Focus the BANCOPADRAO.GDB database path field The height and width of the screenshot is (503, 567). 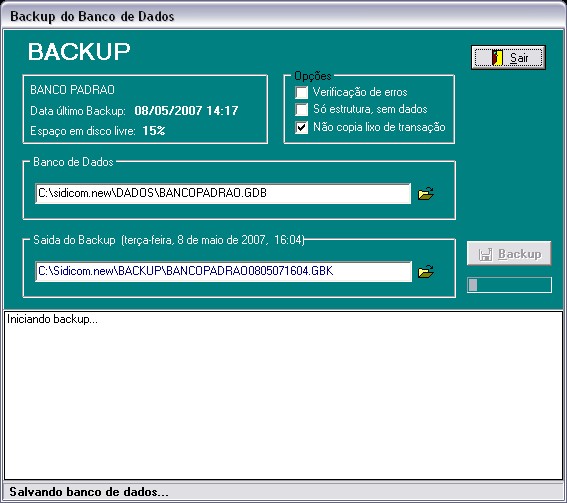pos(223,193)
